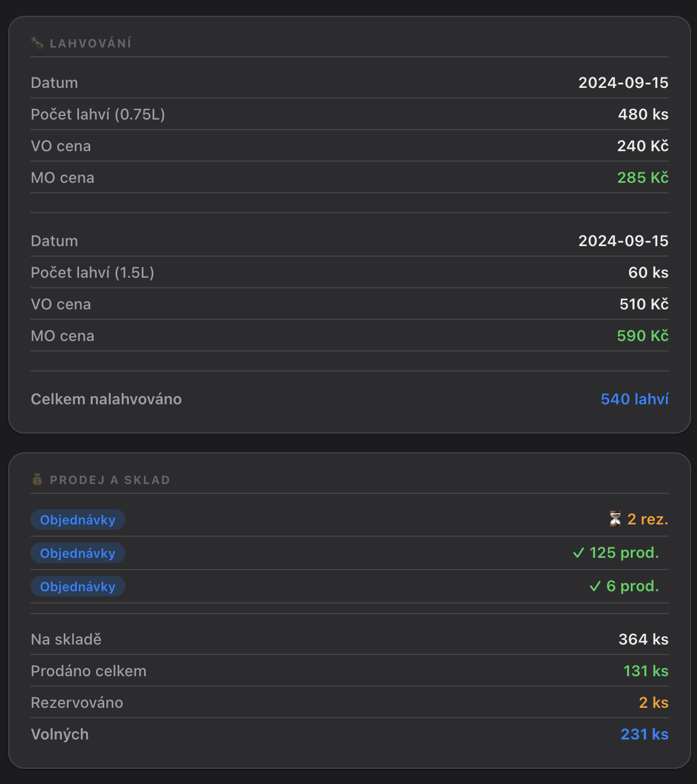
Task: Click the 285 Kč MO price value
Action: pyautogui.click(x=643, y=178)
